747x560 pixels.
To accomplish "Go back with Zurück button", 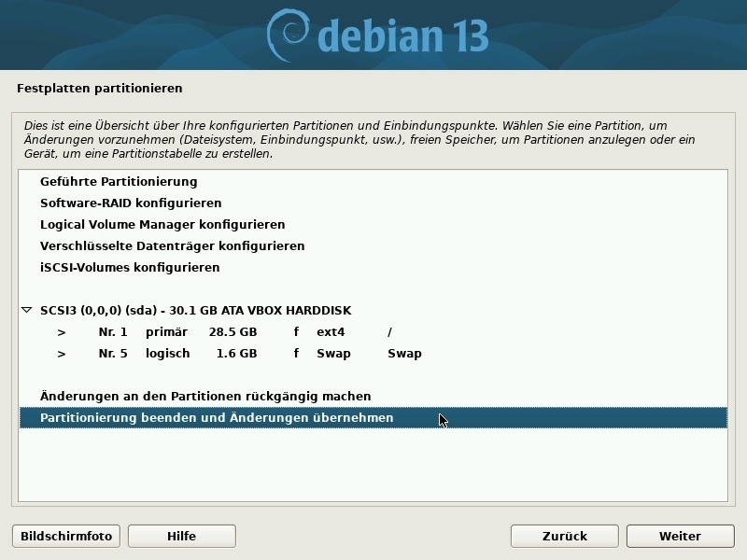I will [x=565, y=536].
